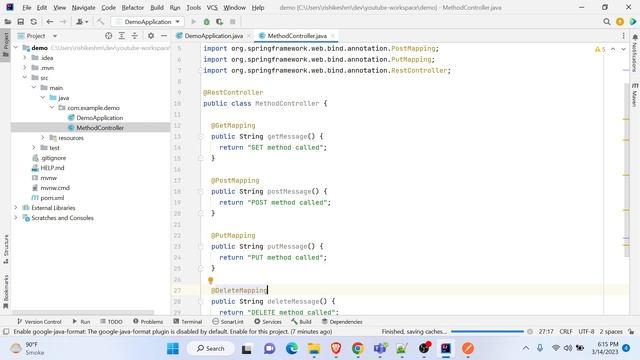Open the File menu
Screen dimensions: 640x360
(27, 7)
